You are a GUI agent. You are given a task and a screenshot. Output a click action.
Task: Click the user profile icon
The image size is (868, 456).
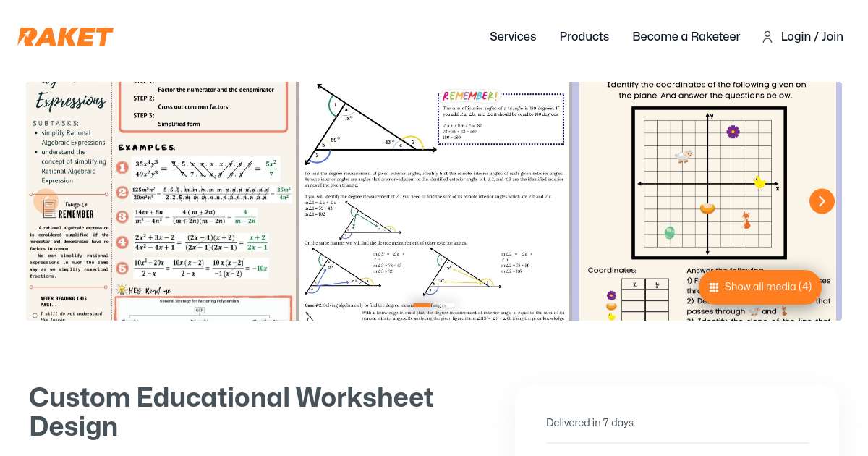click(767, 37)
